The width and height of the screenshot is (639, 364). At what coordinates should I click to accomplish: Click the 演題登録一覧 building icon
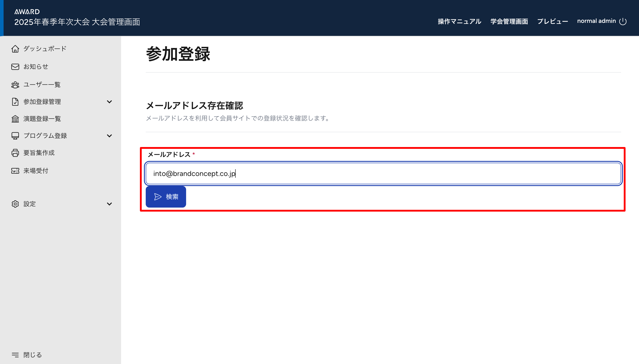tap(15, 119)
